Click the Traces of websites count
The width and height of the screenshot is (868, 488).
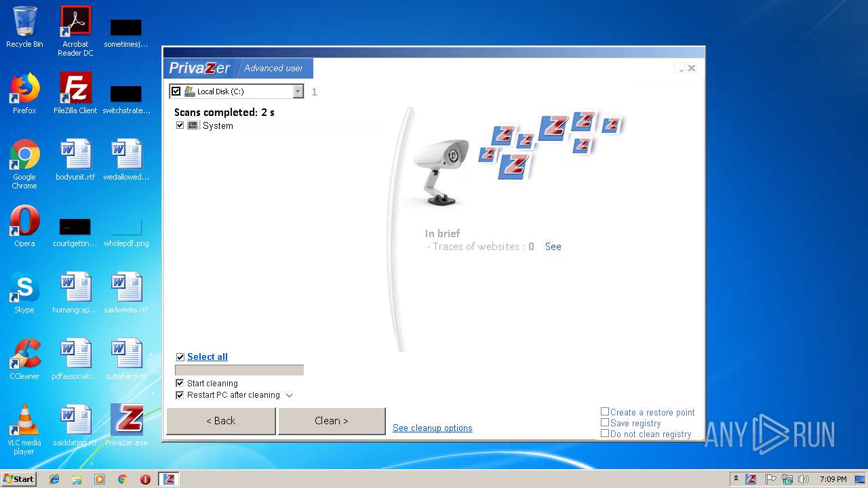point(531,247)
